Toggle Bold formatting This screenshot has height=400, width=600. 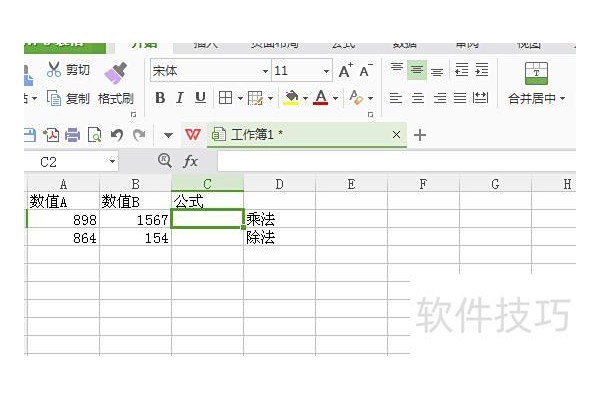(160, 98)
